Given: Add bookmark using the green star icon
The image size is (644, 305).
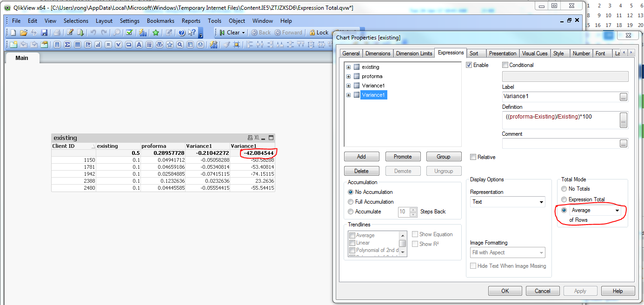Looking at the screenshot, I should [156, 33].
